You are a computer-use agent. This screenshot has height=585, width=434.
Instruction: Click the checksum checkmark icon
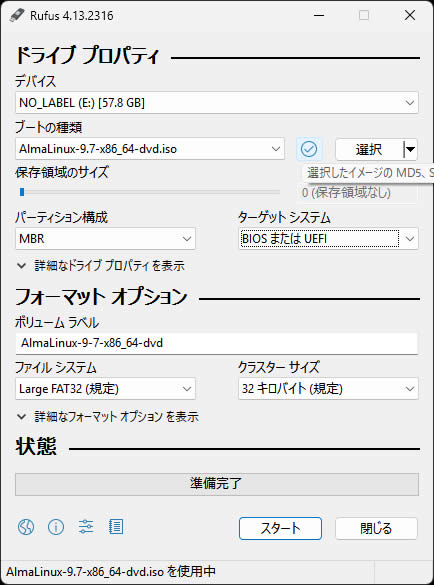tap(309, 149)
